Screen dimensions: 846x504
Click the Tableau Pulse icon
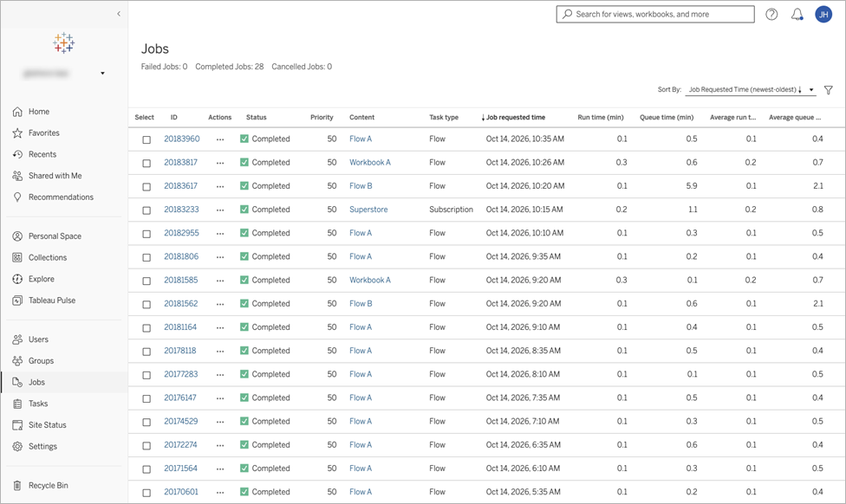pyautogui.click(x=18, y=300)
